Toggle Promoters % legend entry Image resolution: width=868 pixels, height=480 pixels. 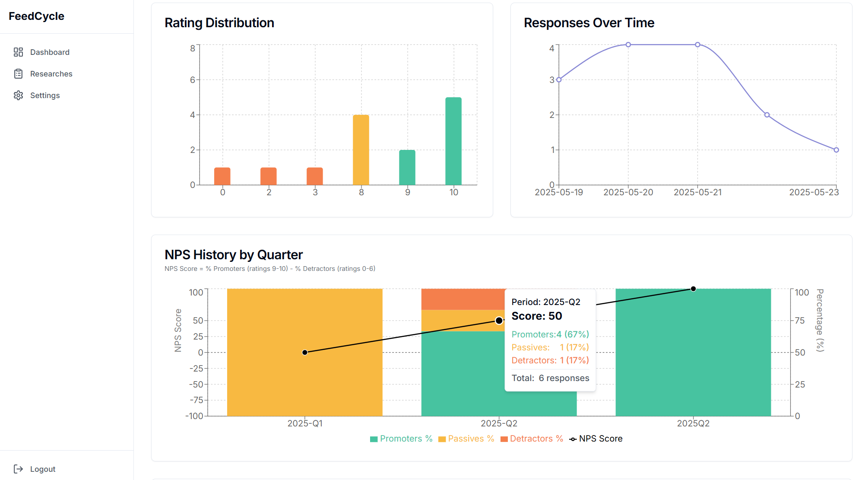click(x=401, y=439)
